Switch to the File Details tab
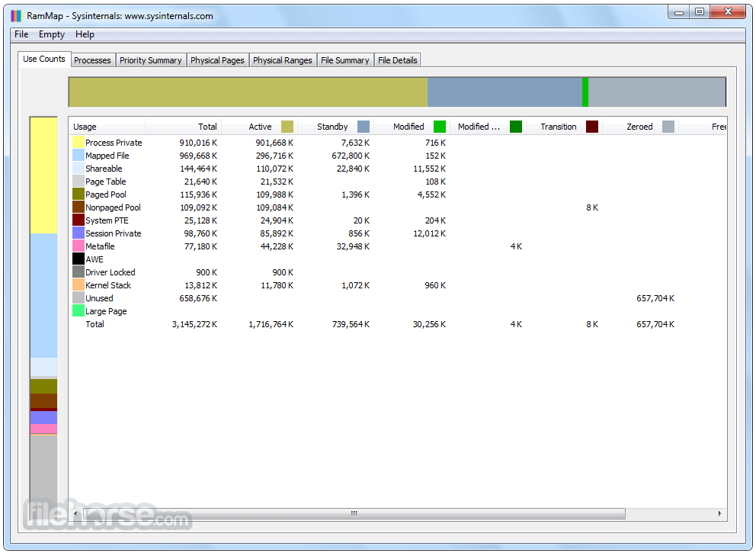This screenshot has height=553, width=756. pos(397,60)
